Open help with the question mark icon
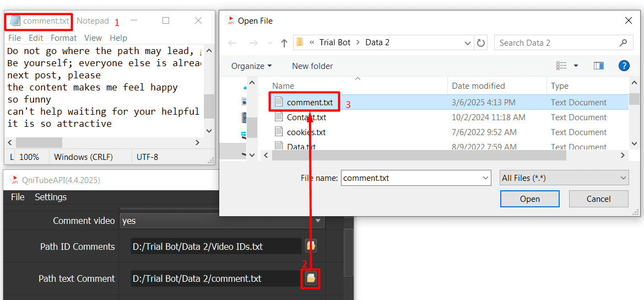644x300 pixels. click(x=624, y=66)
